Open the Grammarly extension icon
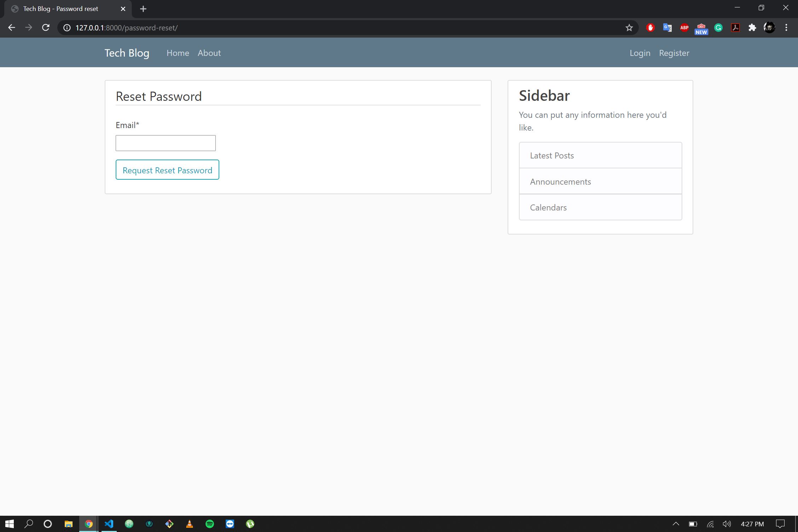 (x=718, y=28)
